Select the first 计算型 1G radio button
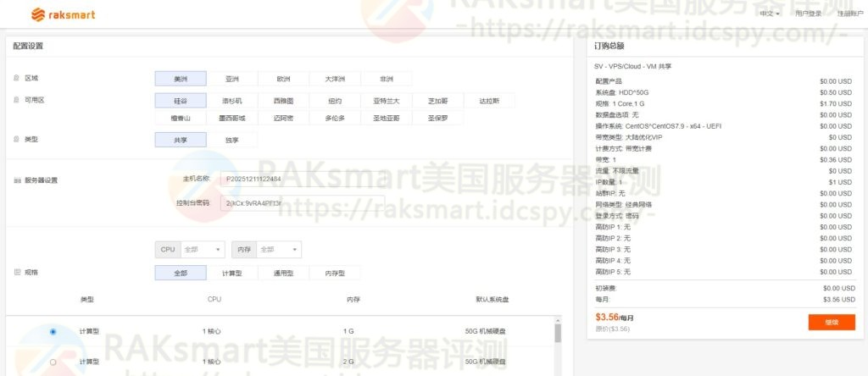This screenshot has height=376, width=868. [x=53, y=331]
